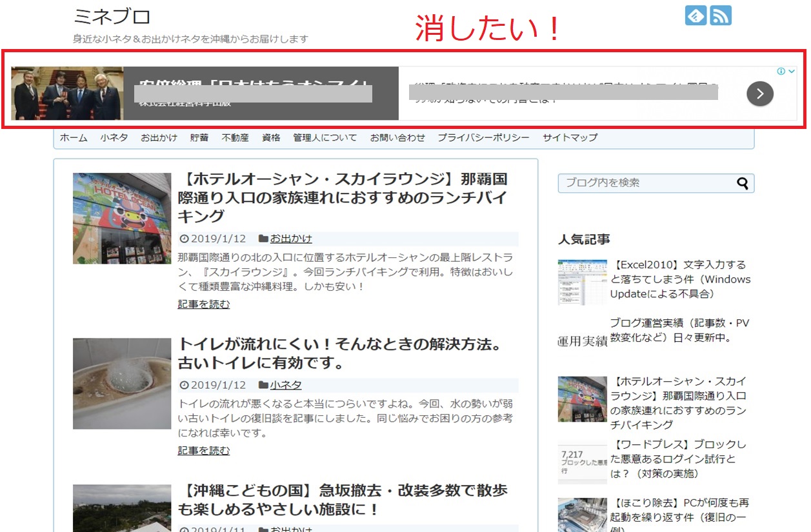Viewport: 811px width, 532px height.
Task: Click the ad banner photo of men
Action: pos(67,94)
